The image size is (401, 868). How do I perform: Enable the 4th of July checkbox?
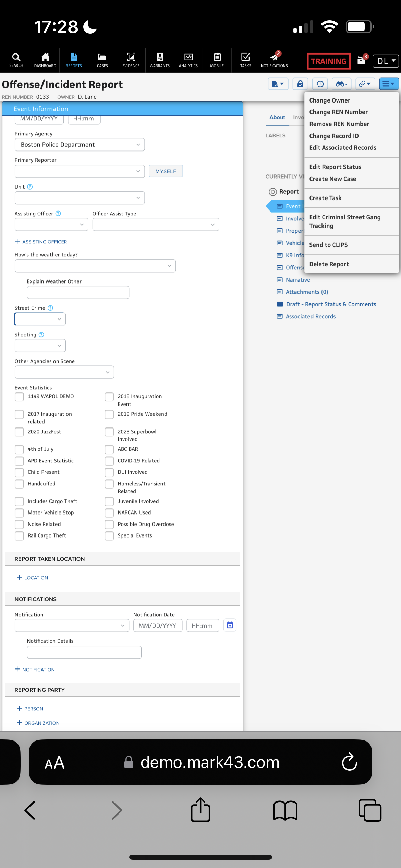pos(19,449)
